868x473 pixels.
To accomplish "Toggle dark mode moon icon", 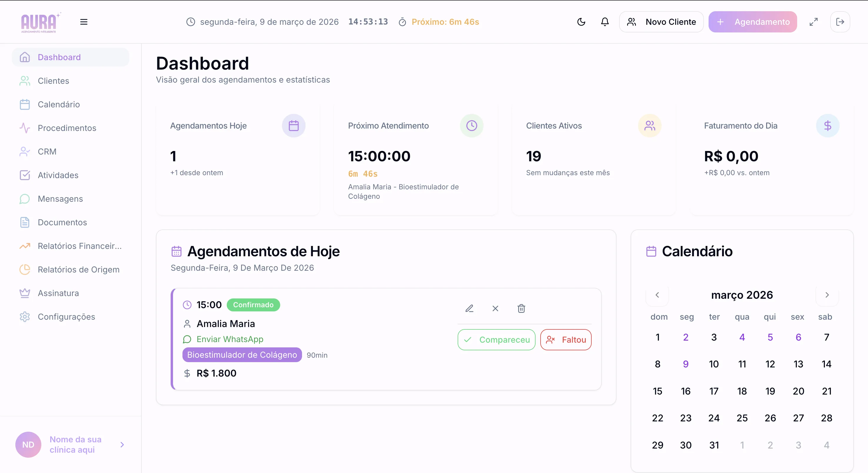I will (x=581, y=22).
